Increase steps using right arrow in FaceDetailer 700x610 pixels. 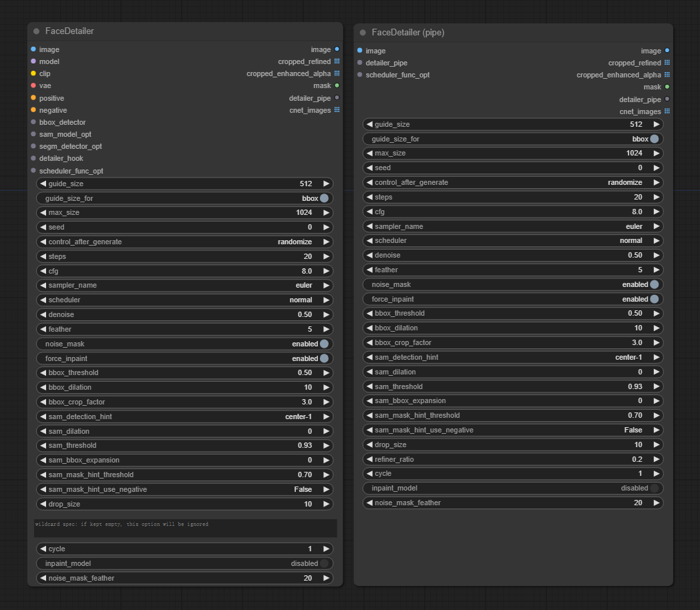[x=327, y=256]
